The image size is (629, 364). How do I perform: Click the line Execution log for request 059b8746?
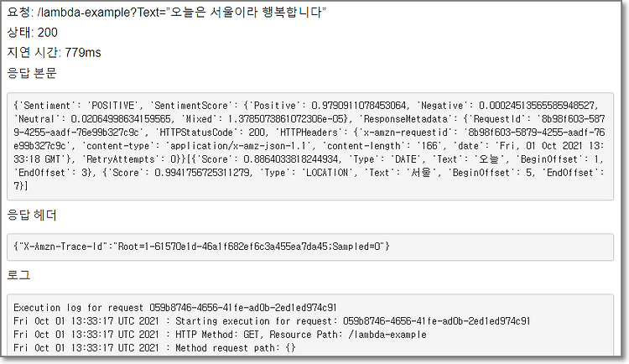175,308
